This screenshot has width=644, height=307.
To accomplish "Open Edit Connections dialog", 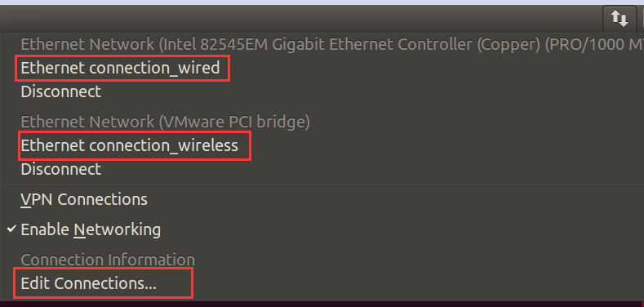I will pyautogui.click(x=89, y=283).
